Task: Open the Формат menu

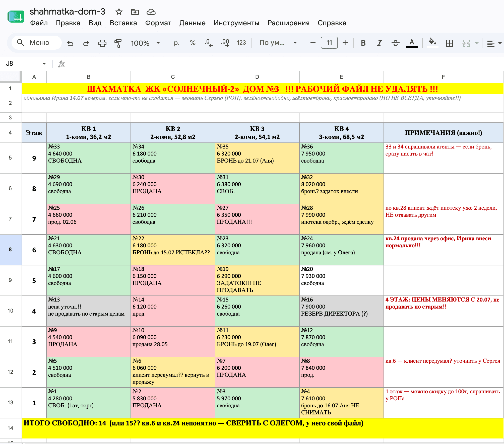Action: click(158, 23)
